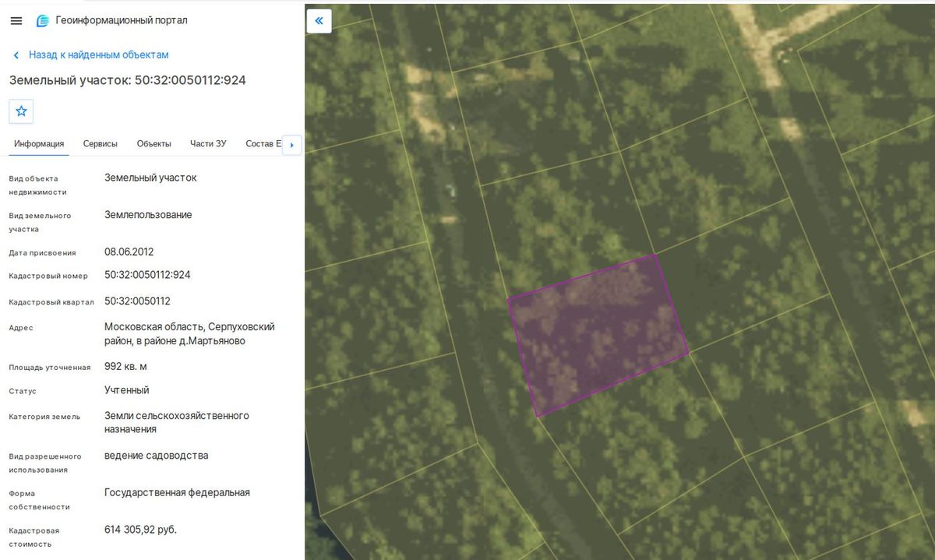Viewport: 935px width, 560px height.
Task: Click the Кадастровая стоимость field label
Action: [x=34, y=537]
